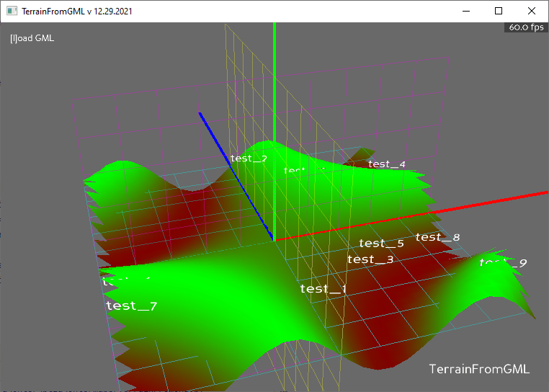This screenshot has height=392, width=549.
Task: Pick the test_4 label on terrain
Action: [x=387, y=164]
